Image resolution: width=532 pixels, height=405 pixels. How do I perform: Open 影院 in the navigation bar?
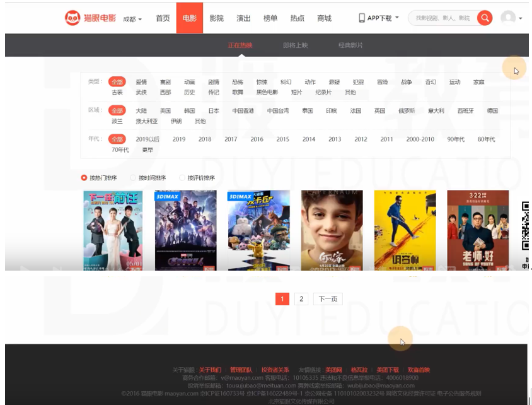click(216, 18)
